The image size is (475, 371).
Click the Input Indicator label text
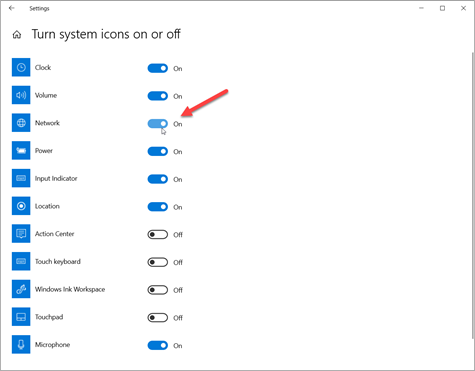[56, 178]
